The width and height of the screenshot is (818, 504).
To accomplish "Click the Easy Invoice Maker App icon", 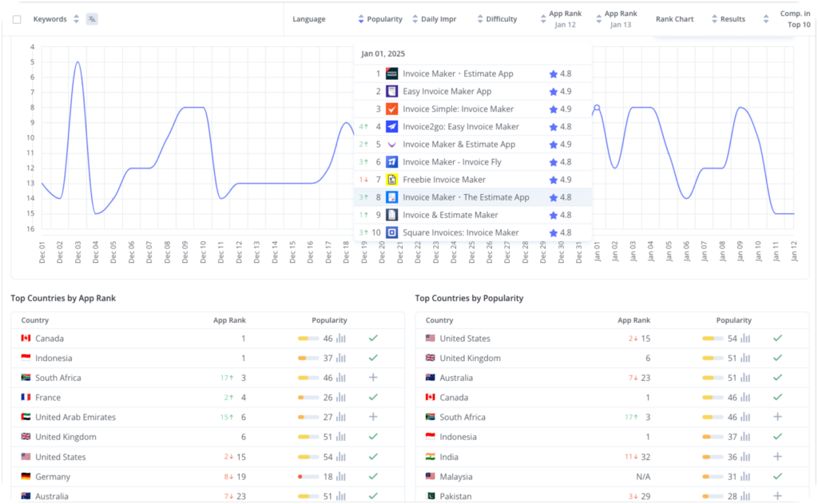I will click(x=391, y=91).
